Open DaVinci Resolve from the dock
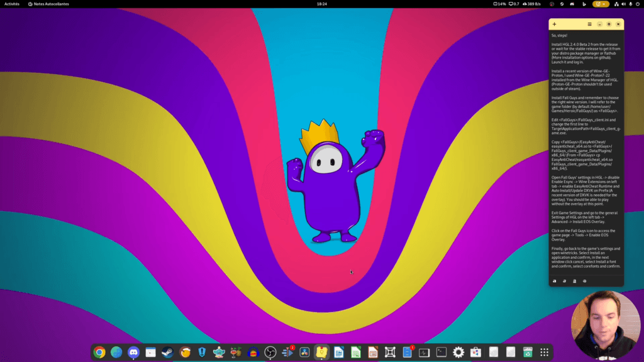The image size is (644, 362). click(x=304, y=352)
